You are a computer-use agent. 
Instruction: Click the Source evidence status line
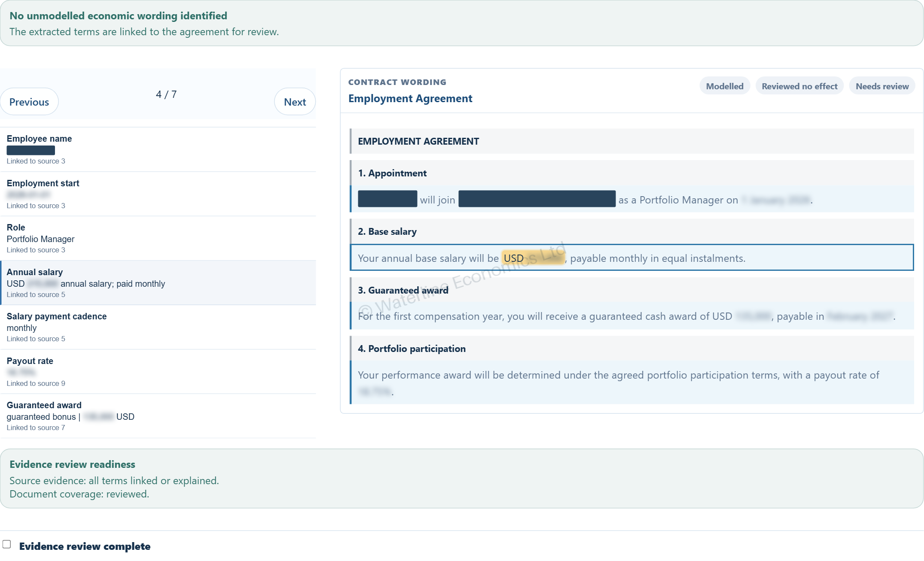point(114,481)
